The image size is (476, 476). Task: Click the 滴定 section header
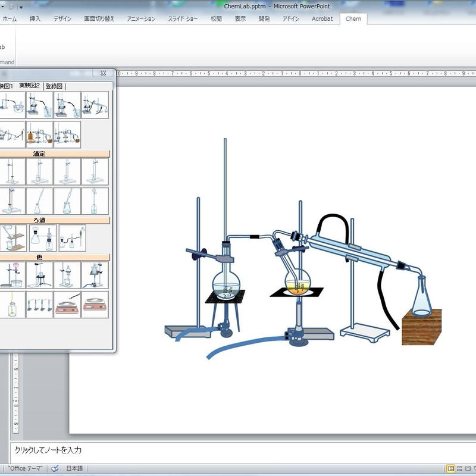[55, 154]
